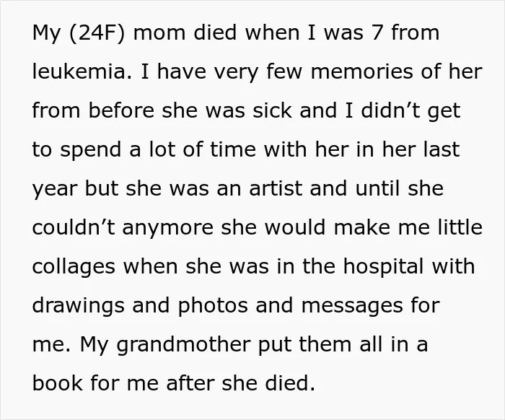The image size is (505, 420).
Task: Click the word "messages" in the paragraph
Action: 352,306
